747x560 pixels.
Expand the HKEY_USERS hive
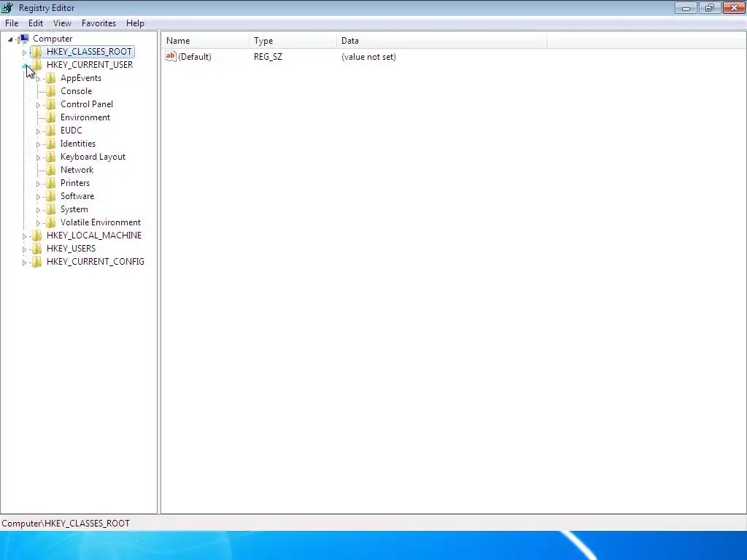click(x=24, y=249)
